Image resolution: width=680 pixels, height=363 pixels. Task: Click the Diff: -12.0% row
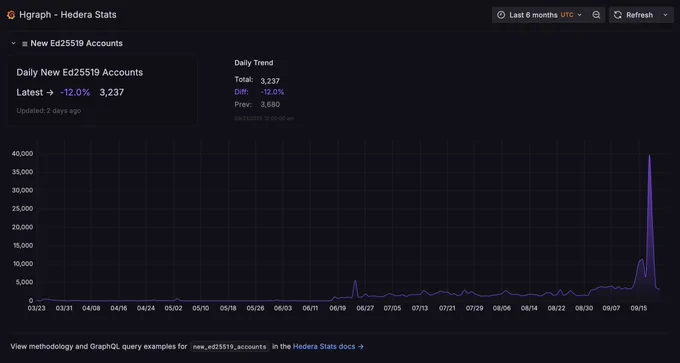[x=259, y=92]
